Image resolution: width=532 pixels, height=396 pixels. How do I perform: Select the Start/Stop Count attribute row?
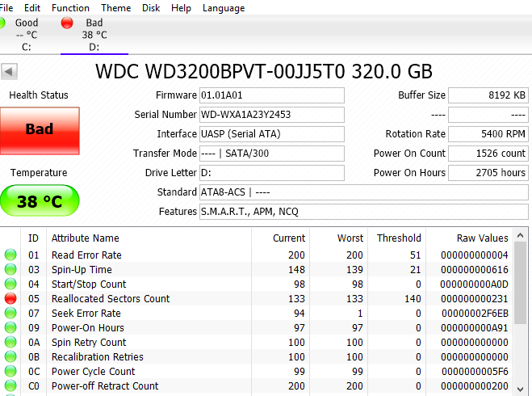click(x=257, y=284)
